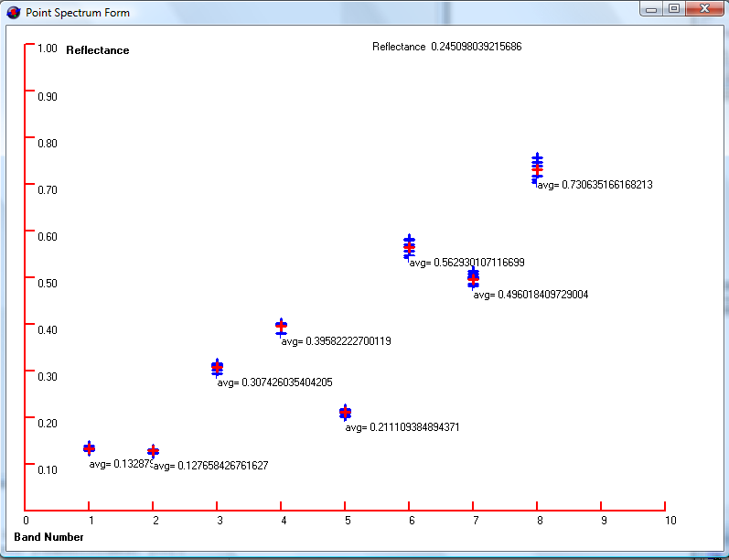729x560 pixels.
Task: Select the band 8 data point cluster
Action: (x=537, y=168)
